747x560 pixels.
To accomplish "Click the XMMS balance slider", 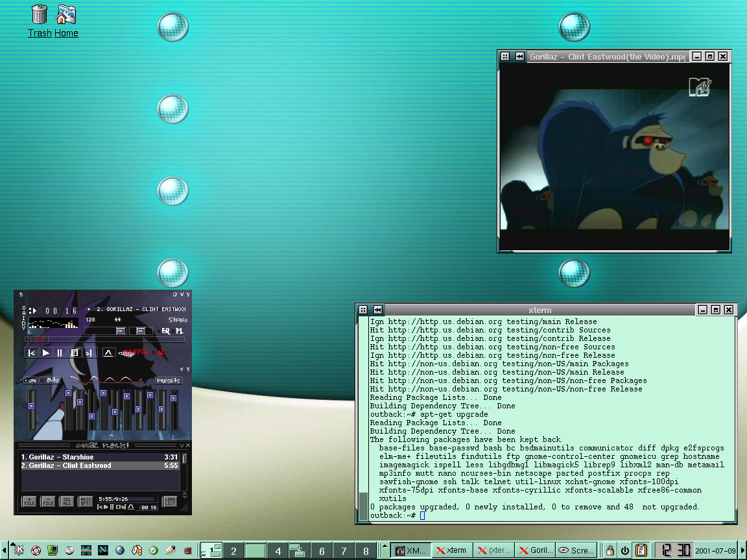I will click(x=142, y=331).
